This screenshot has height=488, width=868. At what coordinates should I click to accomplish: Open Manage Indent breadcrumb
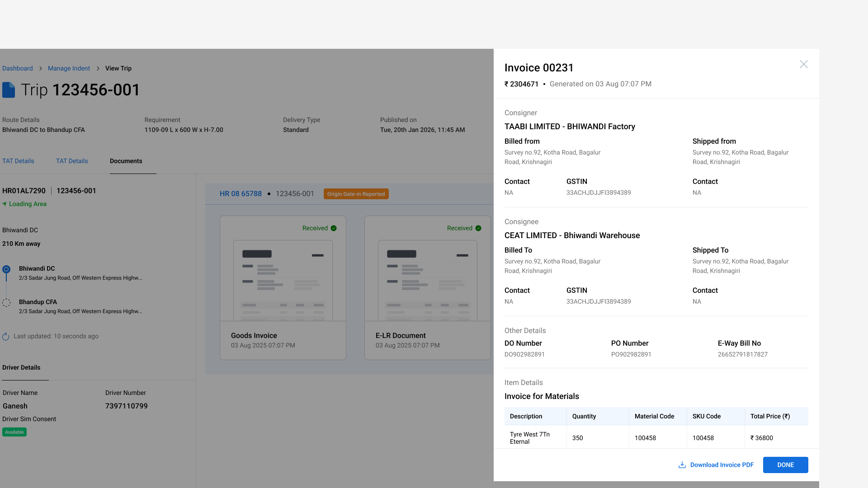point(69,69)
